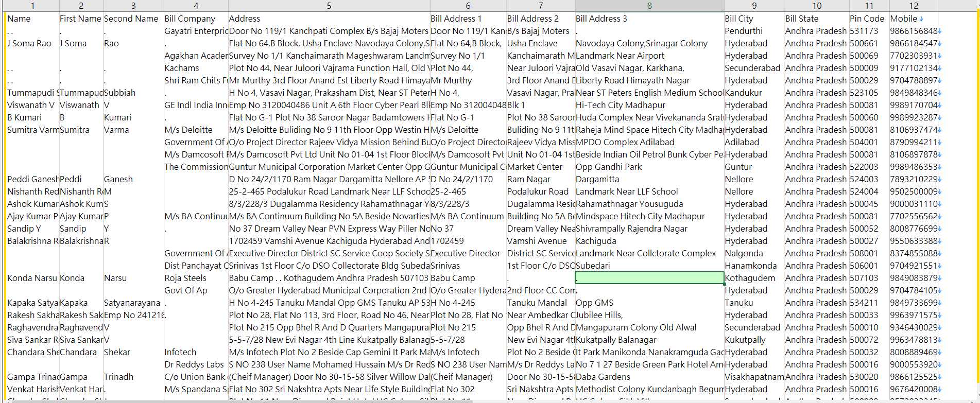Select the 'Guntur' city cell
This screenshot has height=403, width=980.
coord(754,167)
